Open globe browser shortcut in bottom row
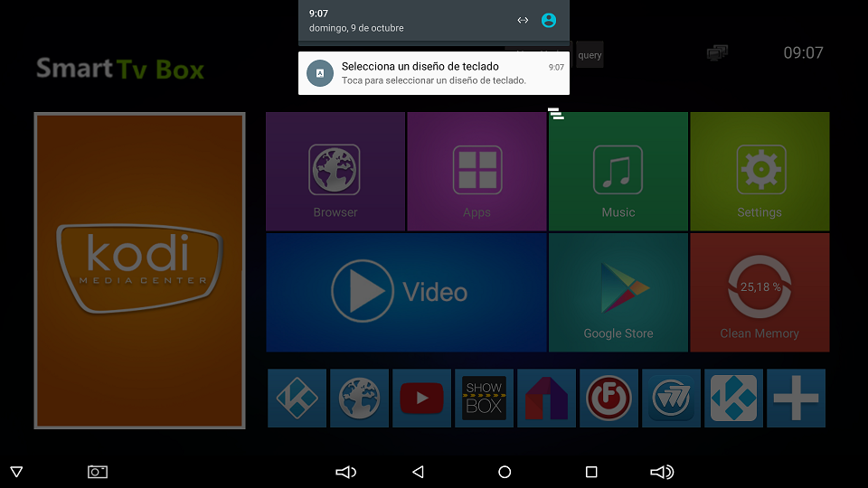868x488 pixels. coord(359,399)
